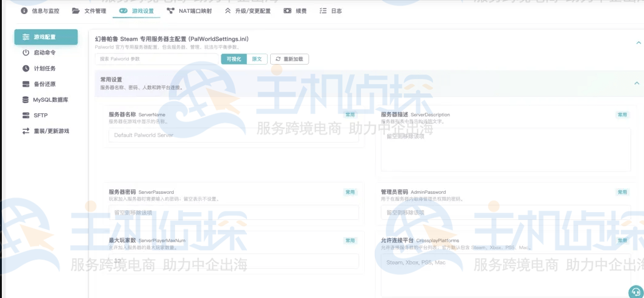
Task: Open 计划任务 in the sidebar
Action: click(x=46, y=68)
